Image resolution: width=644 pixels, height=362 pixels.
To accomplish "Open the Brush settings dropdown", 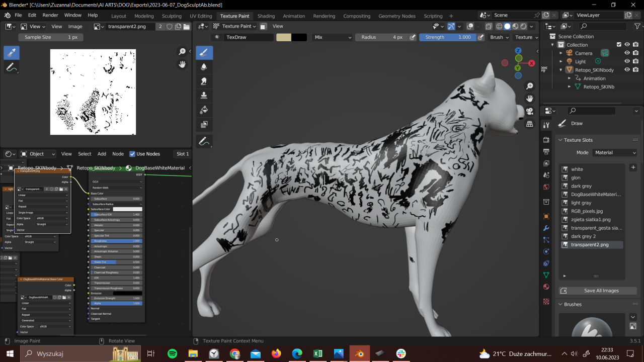I will pyautogui.click(x=499, y=37).
